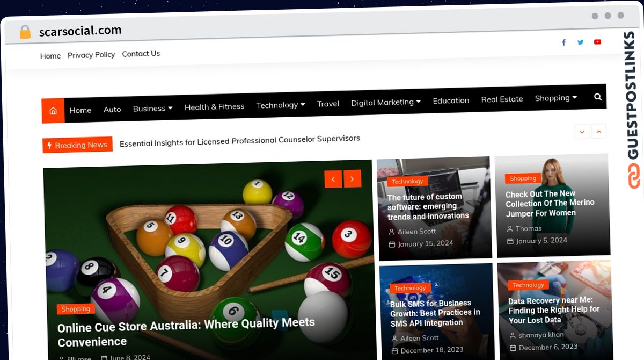
Task: Click Technology tag on Data Recovery card
Action: coord(528,285)
